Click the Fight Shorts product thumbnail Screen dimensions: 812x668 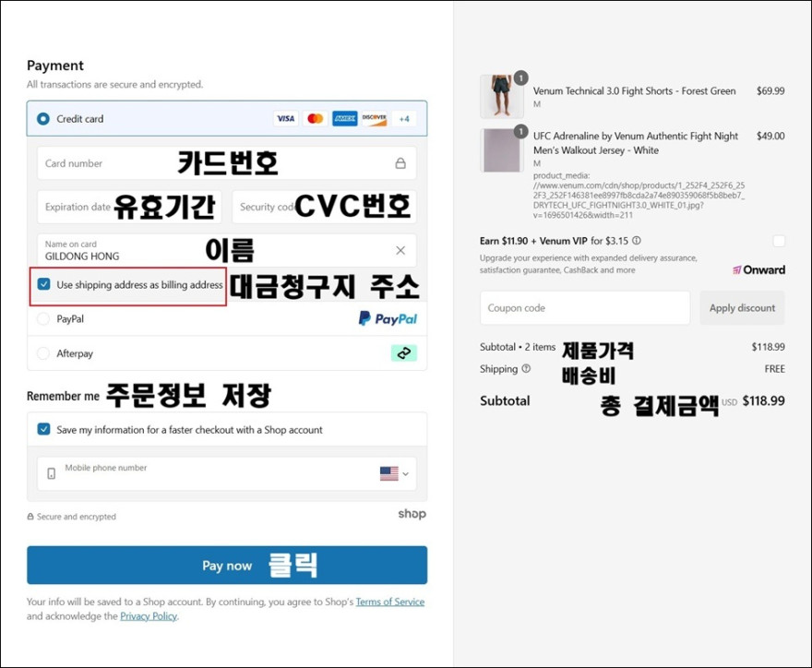tap(501, 96)
